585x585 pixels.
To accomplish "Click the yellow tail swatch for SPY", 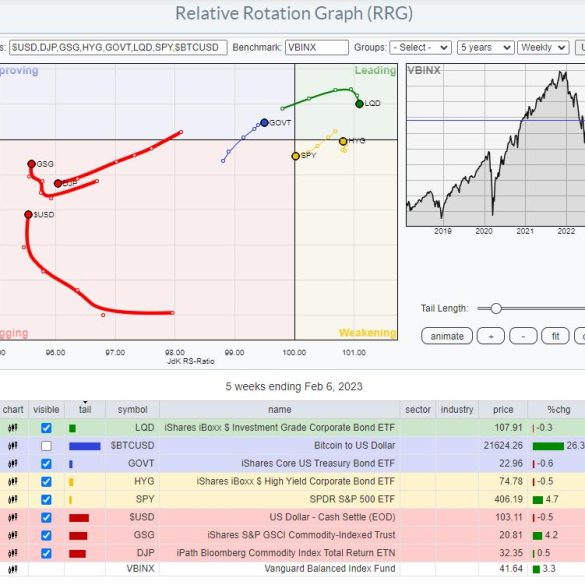I will click(71, 500).
